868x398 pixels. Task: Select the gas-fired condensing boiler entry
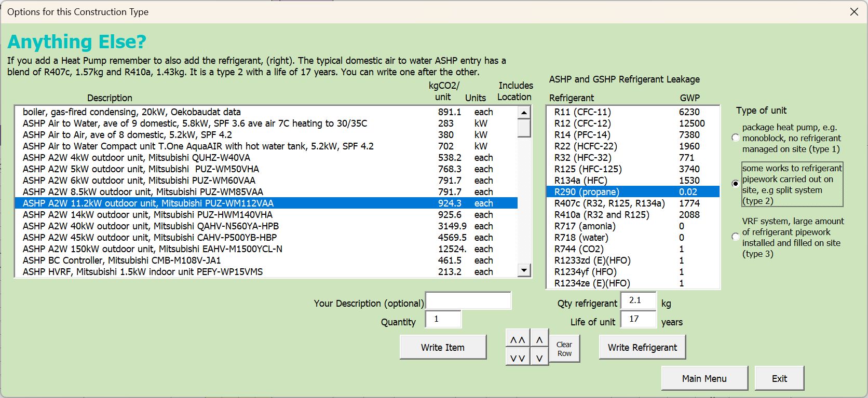(x=132, y=112)
